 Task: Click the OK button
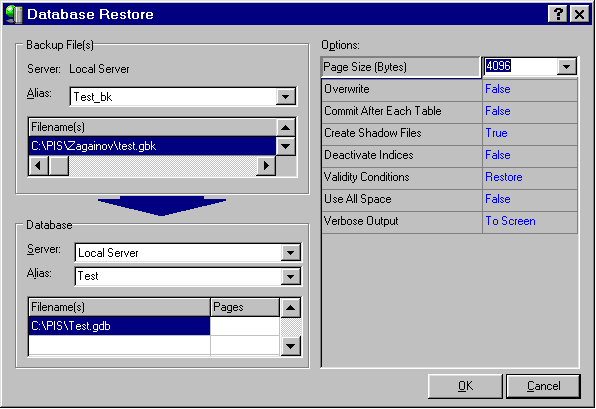pos(465,386)
